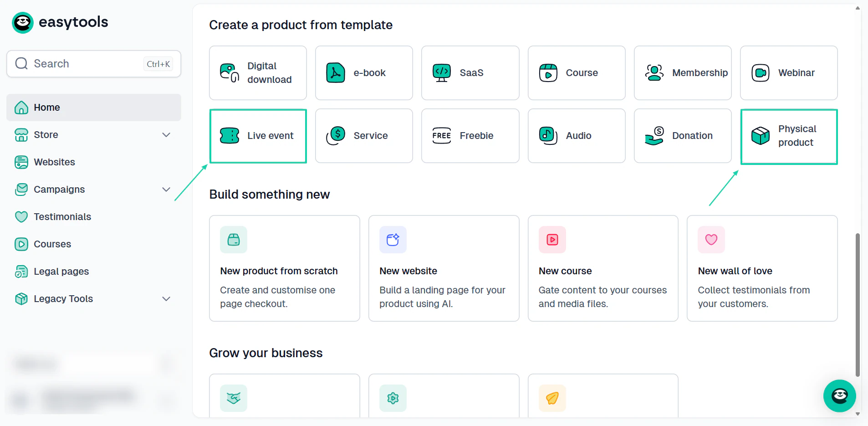Select the Live event ticket icon
This screenshot has width=868, height=426.
click(x=230, y=136)
